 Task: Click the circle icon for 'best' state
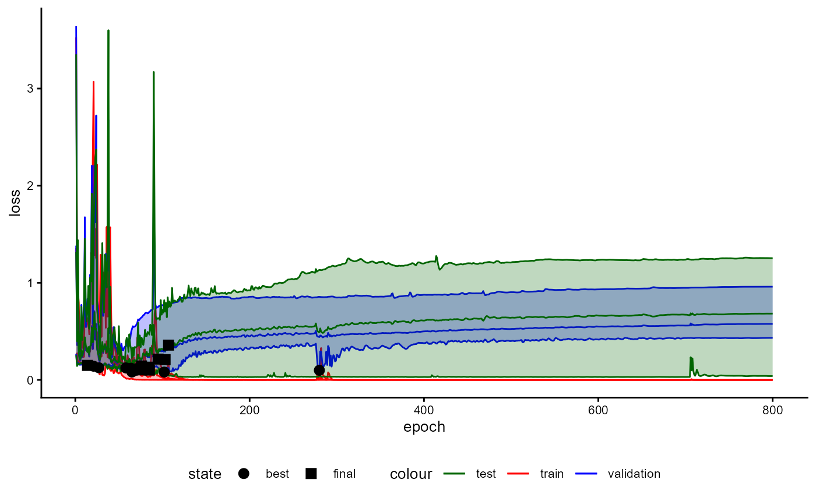point(244,474)
